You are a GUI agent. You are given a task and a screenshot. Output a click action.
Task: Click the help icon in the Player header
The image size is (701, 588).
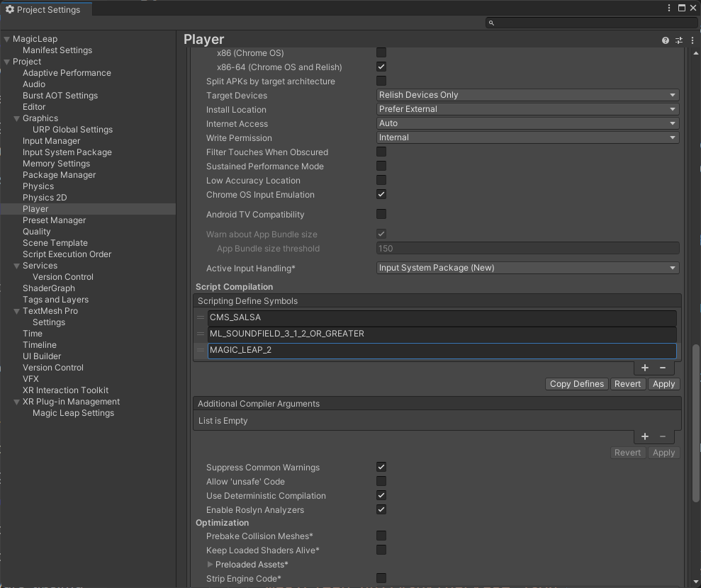point(665,41)
